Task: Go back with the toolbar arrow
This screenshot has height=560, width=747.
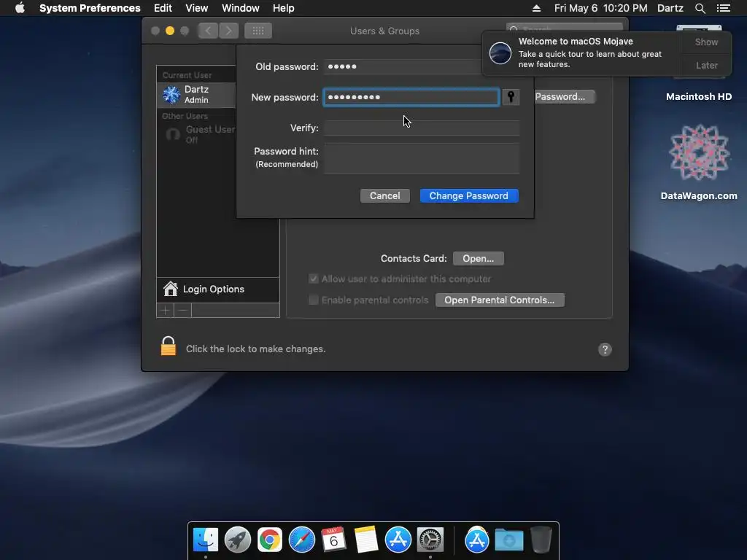Action: click(x=208, y=31)
